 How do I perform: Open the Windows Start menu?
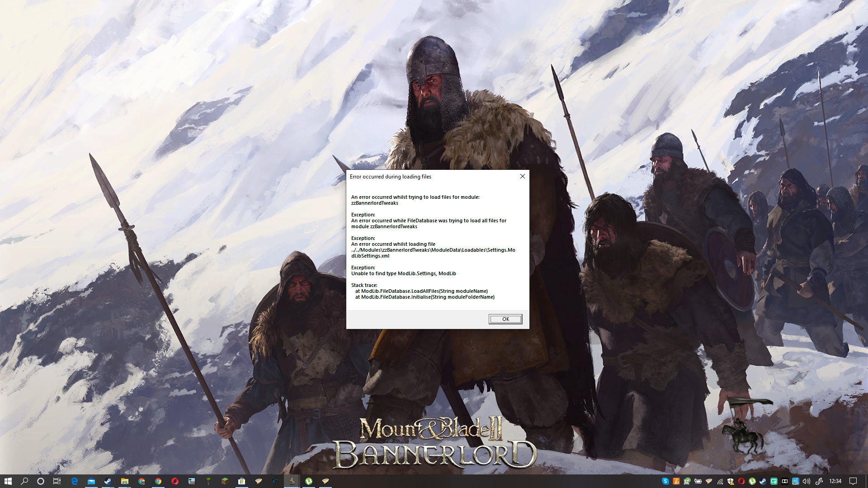pos(8,481)
